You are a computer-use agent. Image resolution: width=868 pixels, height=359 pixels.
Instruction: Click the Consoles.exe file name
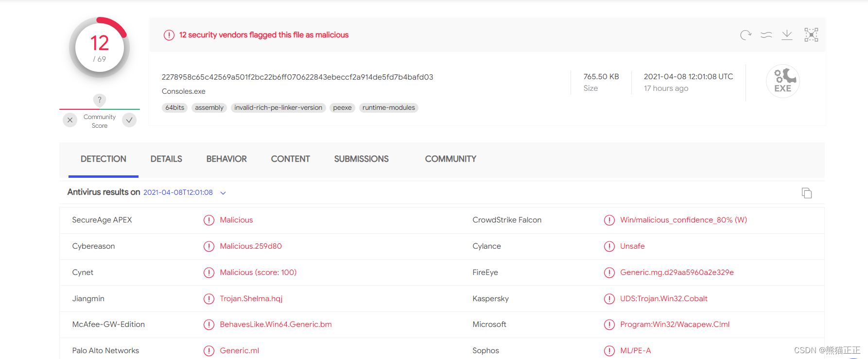click(184, 91)
